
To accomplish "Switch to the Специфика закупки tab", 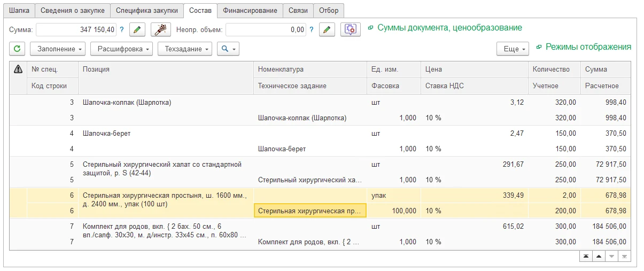I will 146,10.
